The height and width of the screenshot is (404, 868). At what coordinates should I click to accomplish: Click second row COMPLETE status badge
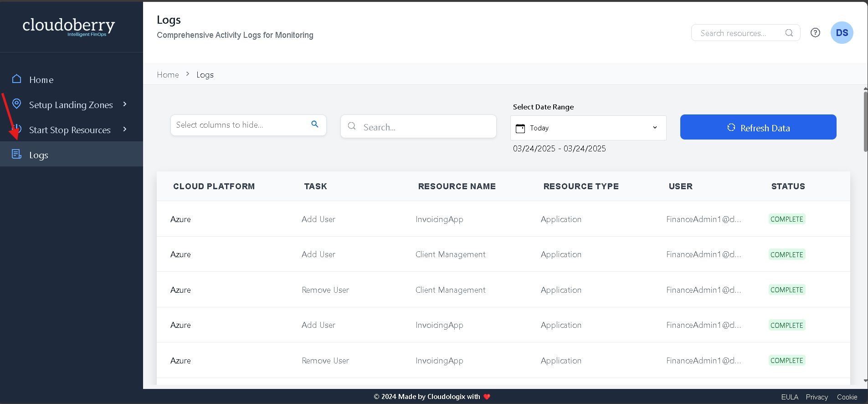tap(787, 254)
